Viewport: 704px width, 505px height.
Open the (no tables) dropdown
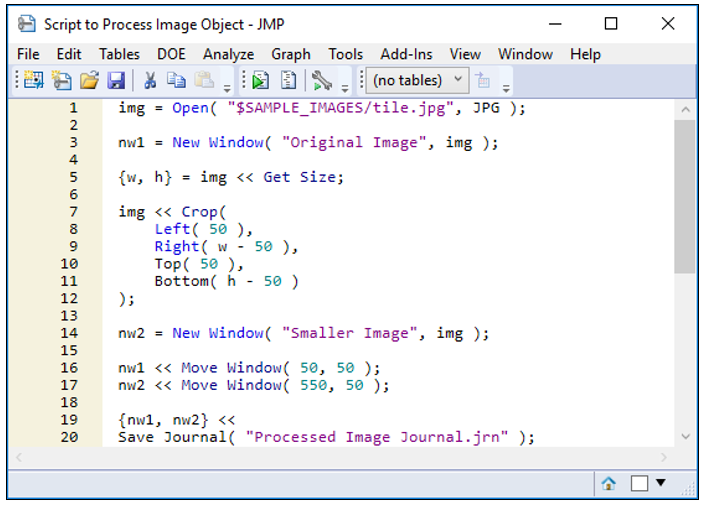(x=418, y=80)
